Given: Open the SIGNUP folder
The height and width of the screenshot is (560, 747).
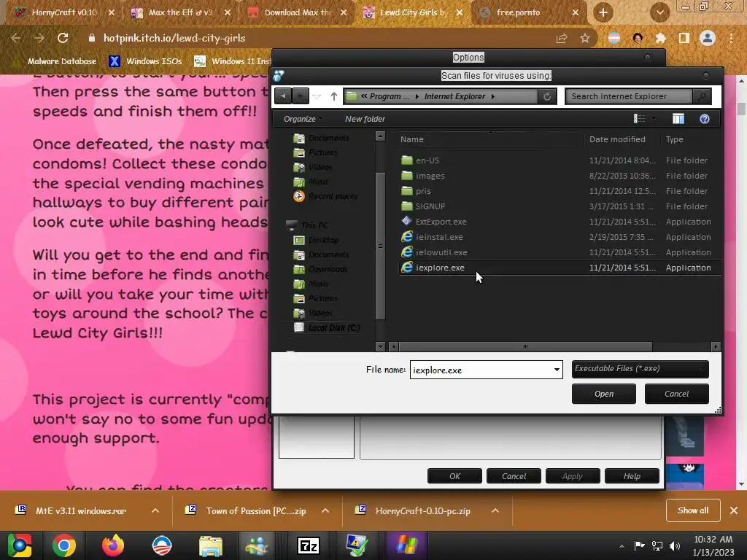Looking at the screenshot, I should pyautogui.click(x=560, y=206).
